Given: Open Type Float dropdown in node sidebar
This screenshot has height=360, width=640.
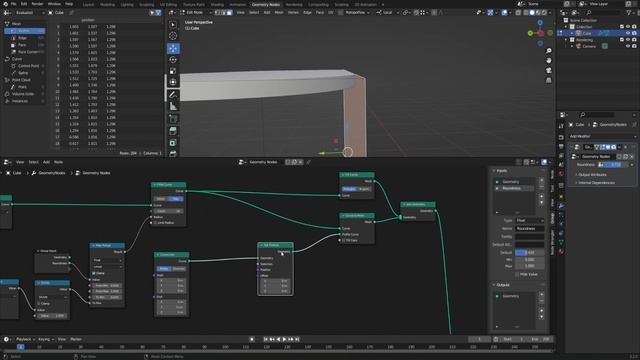Looking at the screenshot, I should point(529,220).
